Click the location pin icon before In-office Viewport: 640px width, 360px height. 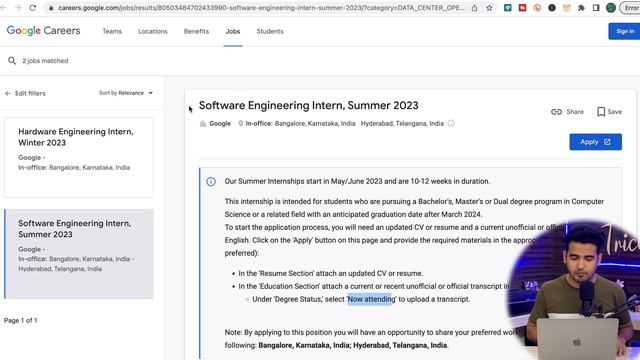240,124
